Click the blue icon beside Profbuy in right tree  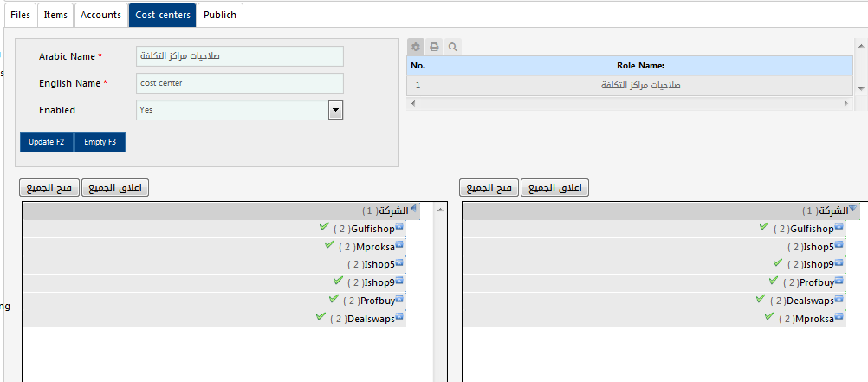tap(839, 282)
